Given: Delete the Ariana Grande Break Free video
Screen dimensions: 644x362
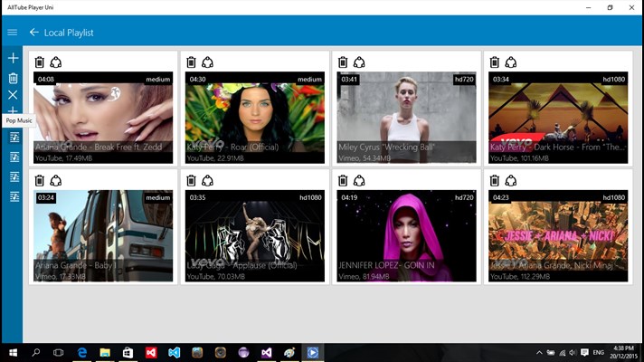Looking at the screenshot, I should (x=40, y=62).
